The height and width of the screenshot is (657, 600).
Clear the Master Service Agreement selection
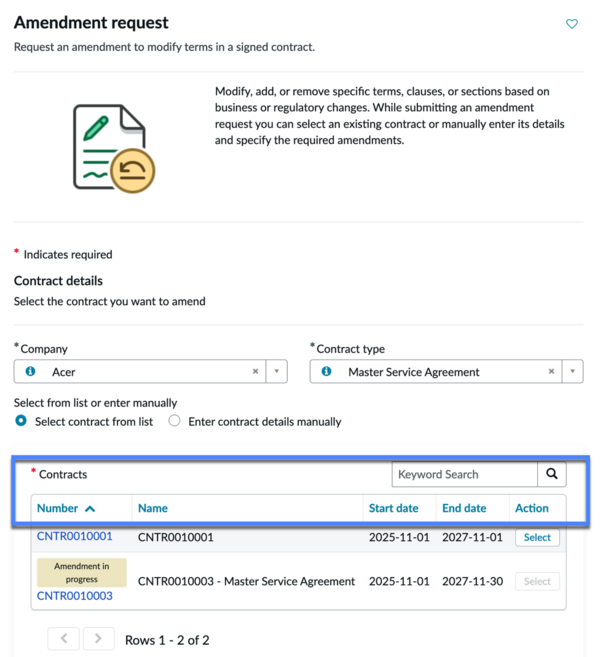(551, 371)
